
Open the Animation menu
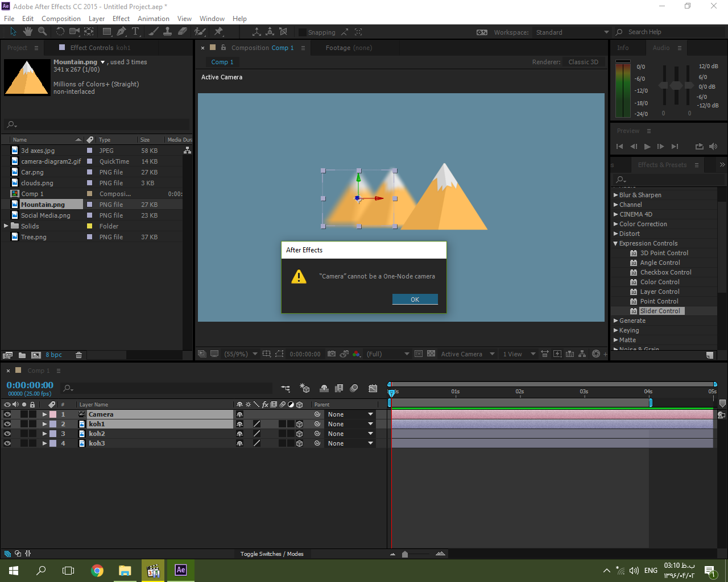tap(154, 19)
